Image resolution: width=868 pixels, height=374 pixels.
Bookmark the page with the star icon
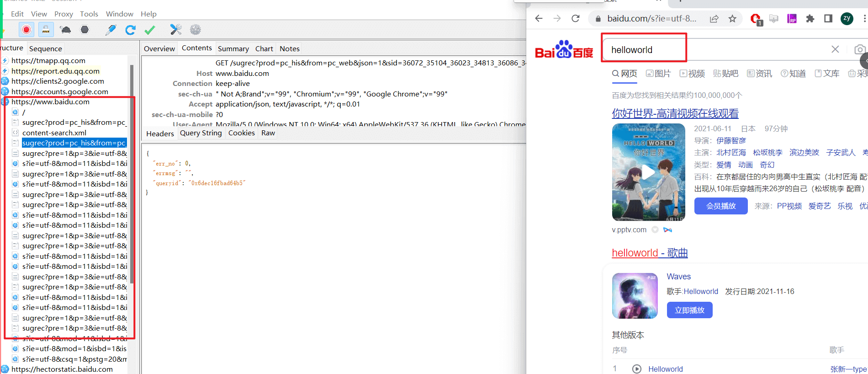pyautogui.click(x=732, y=18)
